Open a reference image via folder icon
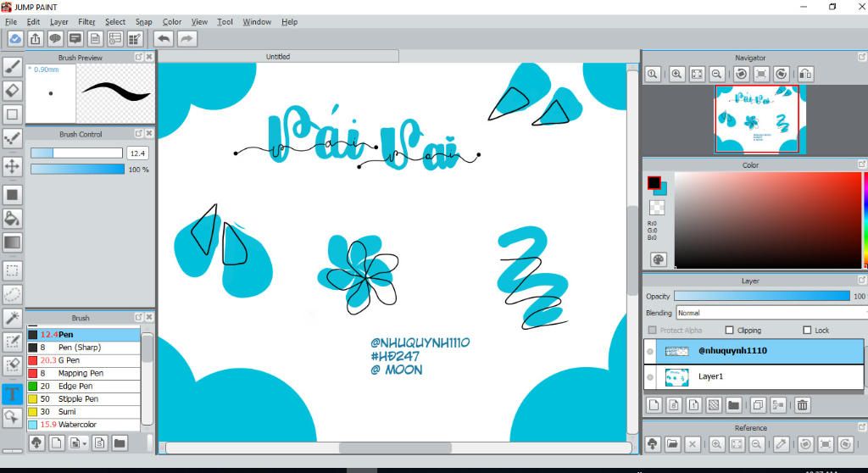This screenshot has width=868, height=473. pos(672,443)
